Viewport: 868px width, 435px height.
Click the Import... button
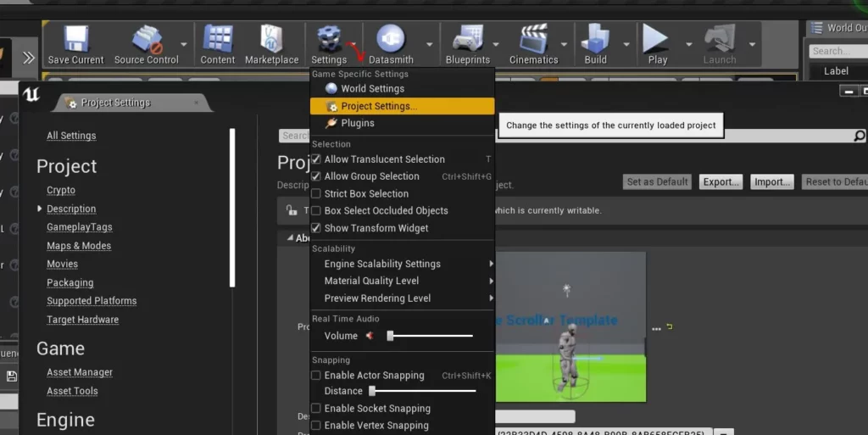[771, 181]
